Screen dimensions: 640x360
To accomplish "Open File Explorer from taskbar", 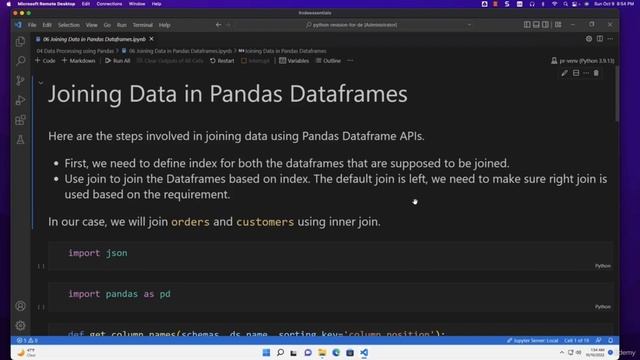I will point(322,352).
